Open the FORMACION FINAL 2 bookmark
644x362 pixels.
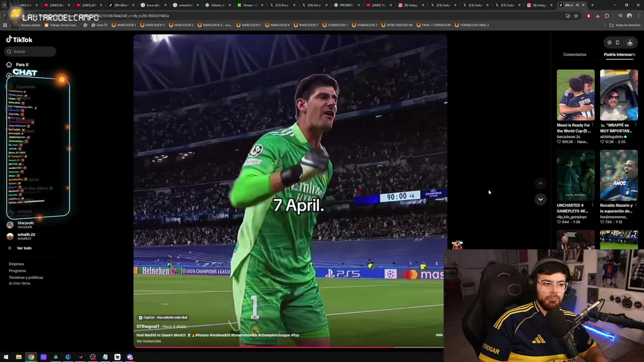(472, 25)
